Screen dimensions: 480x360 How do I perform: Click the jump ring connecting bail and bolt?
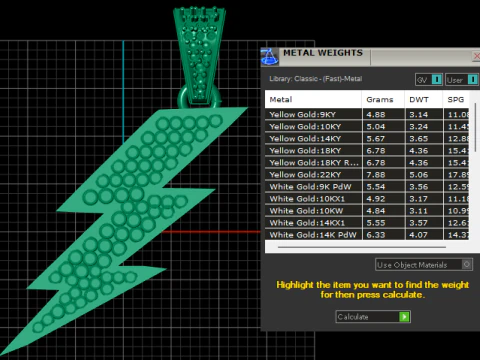pyautogui.click(x=182, y=99)
